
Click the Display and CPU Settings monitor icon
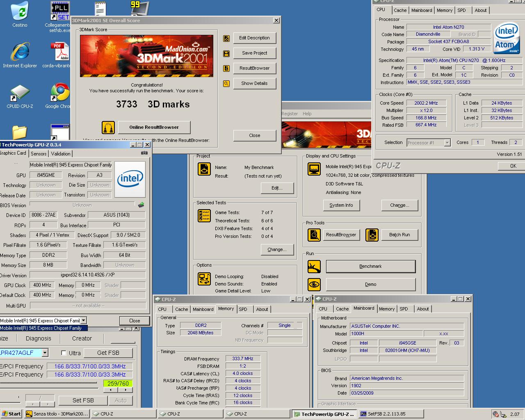[x=314, y=169]
